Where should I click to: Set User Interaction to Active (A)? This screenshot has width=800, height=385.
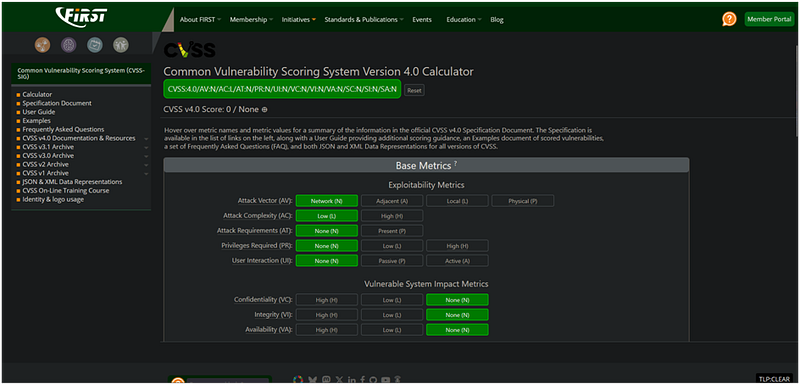tap(457, 261)
